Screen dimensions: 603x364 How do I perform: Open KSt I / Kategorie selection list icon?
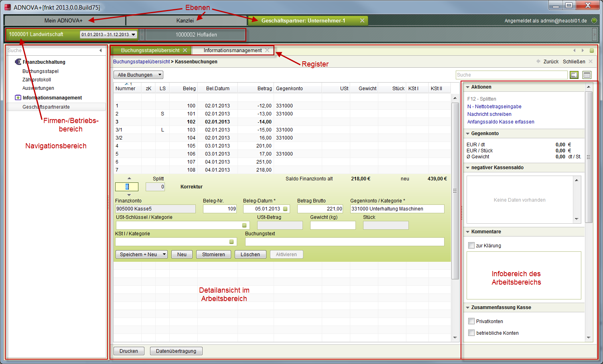(231, 242)
